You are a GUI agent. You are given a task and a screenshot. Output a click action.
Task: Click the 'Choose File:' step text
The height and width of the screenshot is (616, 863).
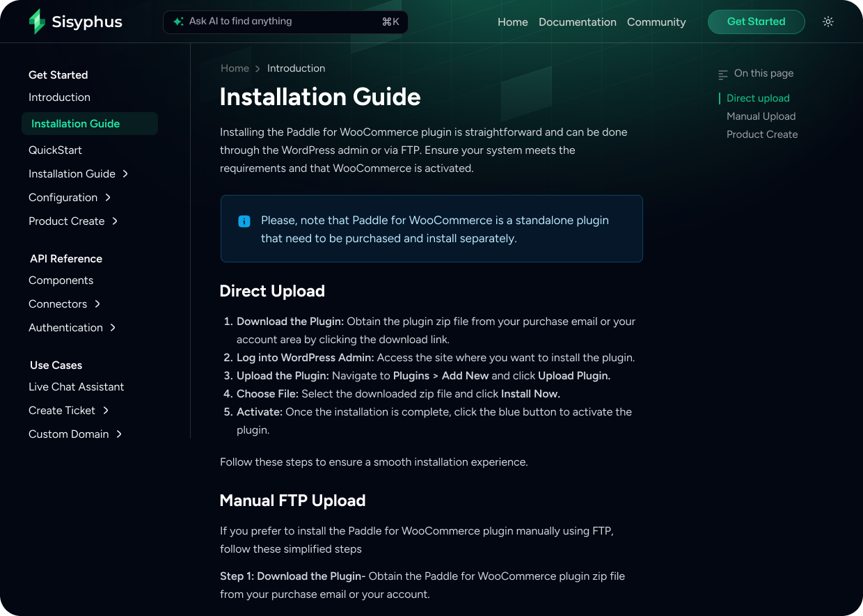pyautogui.click(x=267, y=394)
